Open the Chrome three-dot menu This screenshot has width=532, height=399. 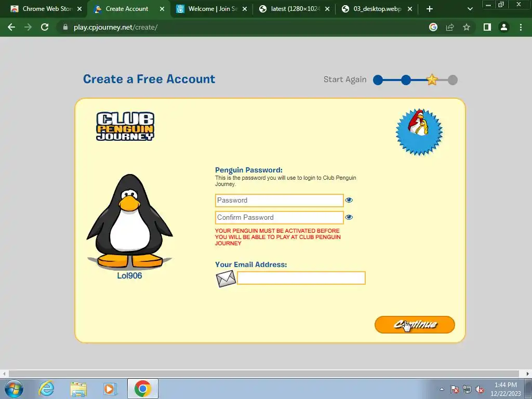521,27
